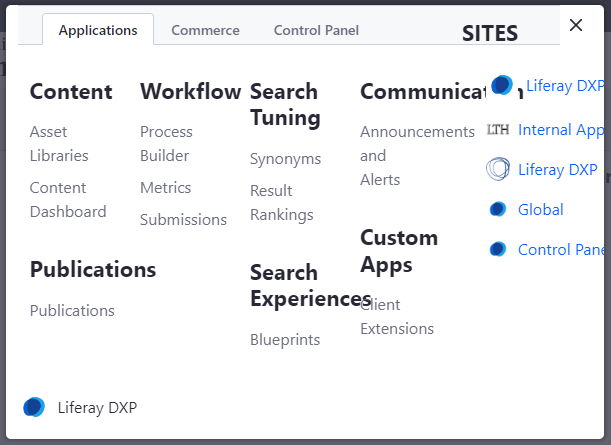This screenshot has height=445, width=611.
Task: Open workflow Submissions
Action: click(x=183, y=219)
